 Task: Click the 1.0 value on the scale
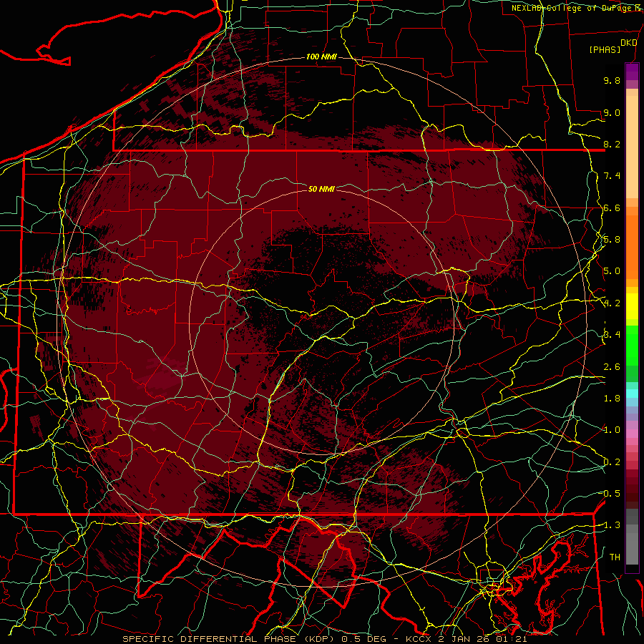[612, 430]
